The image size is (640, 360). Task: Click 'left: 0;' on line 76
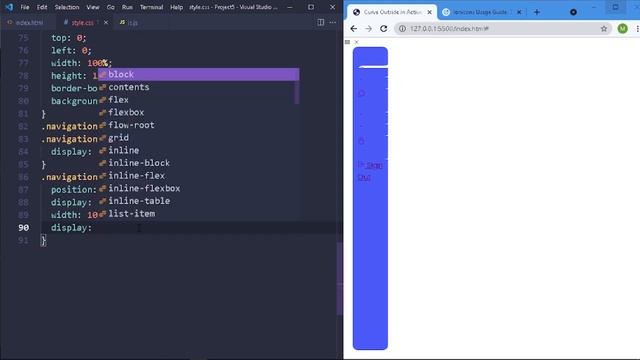71,51
